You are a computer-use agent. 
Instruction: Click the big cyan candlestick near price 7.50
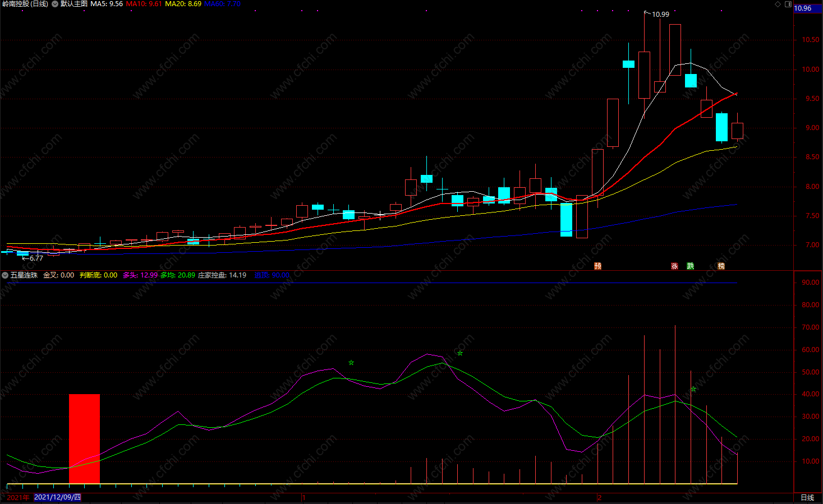566,220
